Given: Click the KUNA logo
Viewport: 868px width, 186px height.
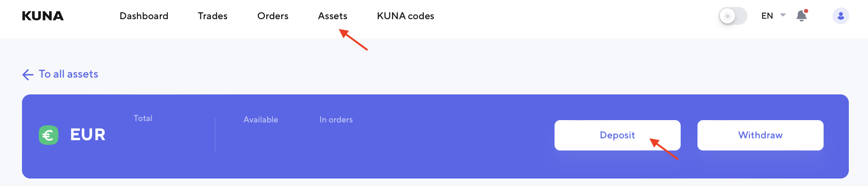Looking at the screenshot, I should click(43, 16).
